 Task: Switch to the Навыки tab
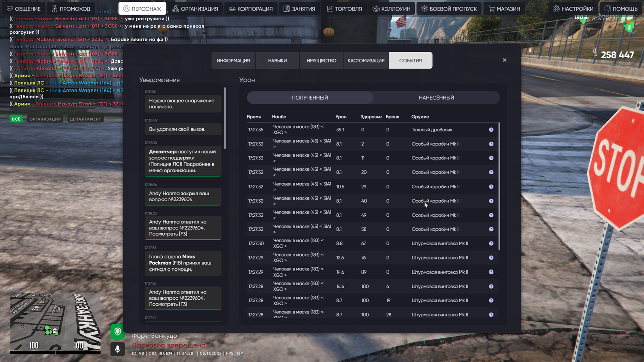click(x=277, y=60)
